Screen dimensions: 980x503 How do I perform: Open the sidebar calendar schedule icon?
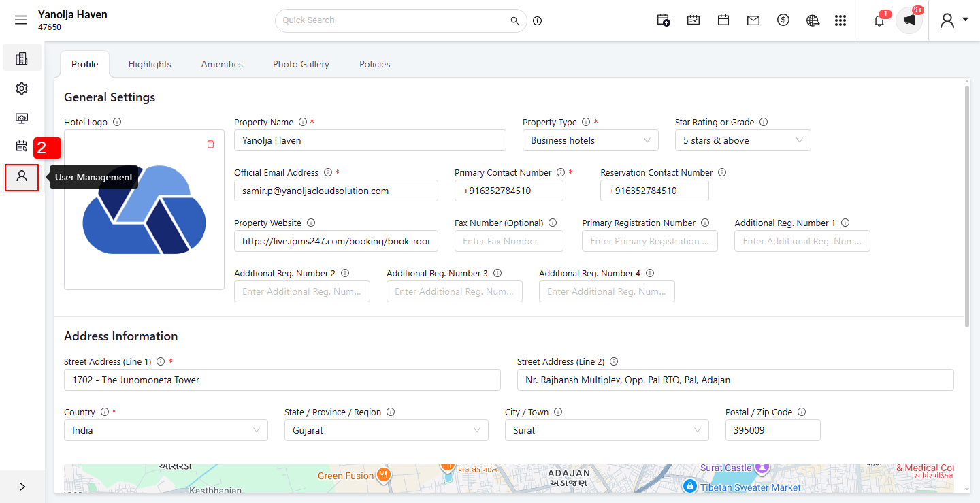[x=22, y=146]
